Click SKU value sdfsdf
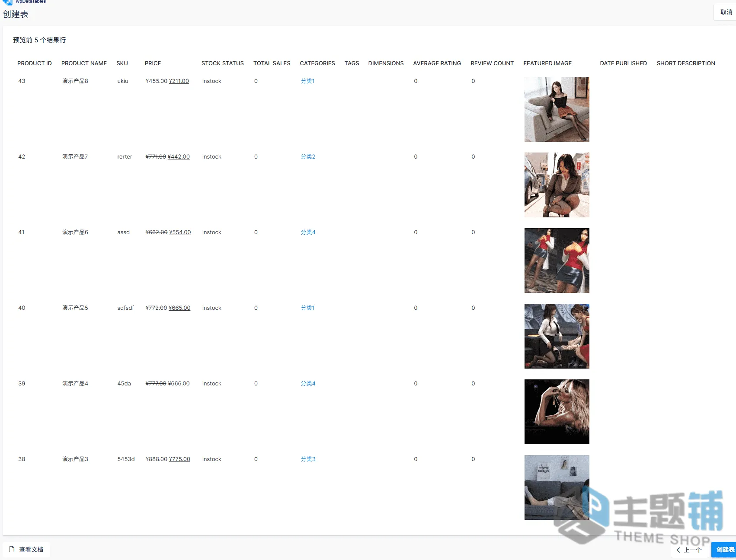This screenshot has height=560, width=736. pos(125,308)
